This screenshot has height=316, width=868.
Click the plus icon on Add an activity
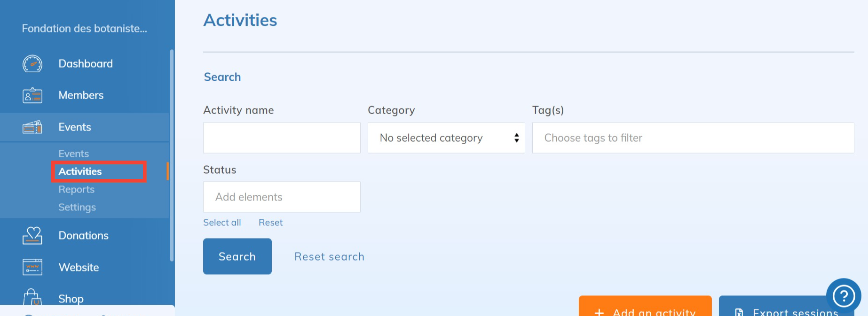pos(599,312)
